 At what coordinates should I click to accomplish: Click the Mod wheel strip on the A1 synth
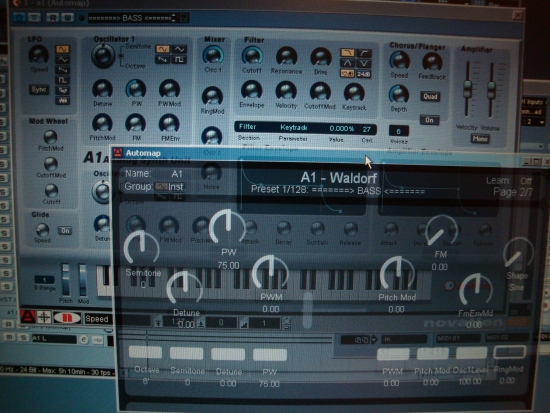(x=83, y=280)
